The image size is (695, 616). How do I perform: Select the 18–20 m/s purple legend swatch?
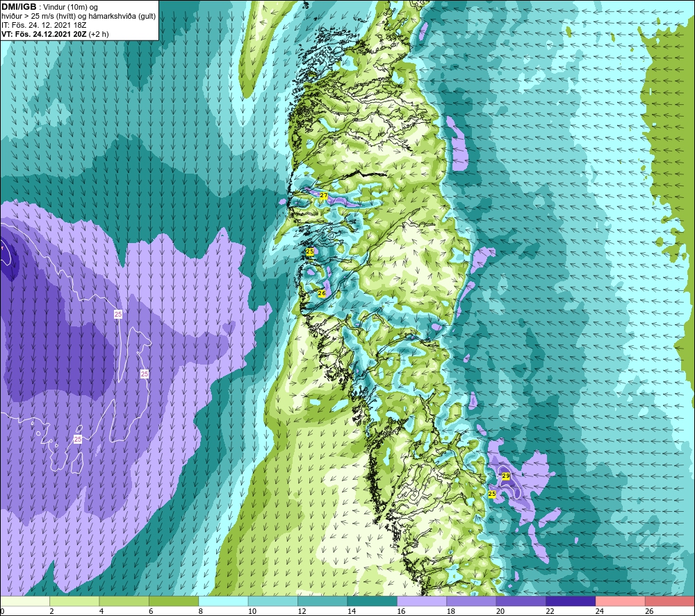(472, 601)
